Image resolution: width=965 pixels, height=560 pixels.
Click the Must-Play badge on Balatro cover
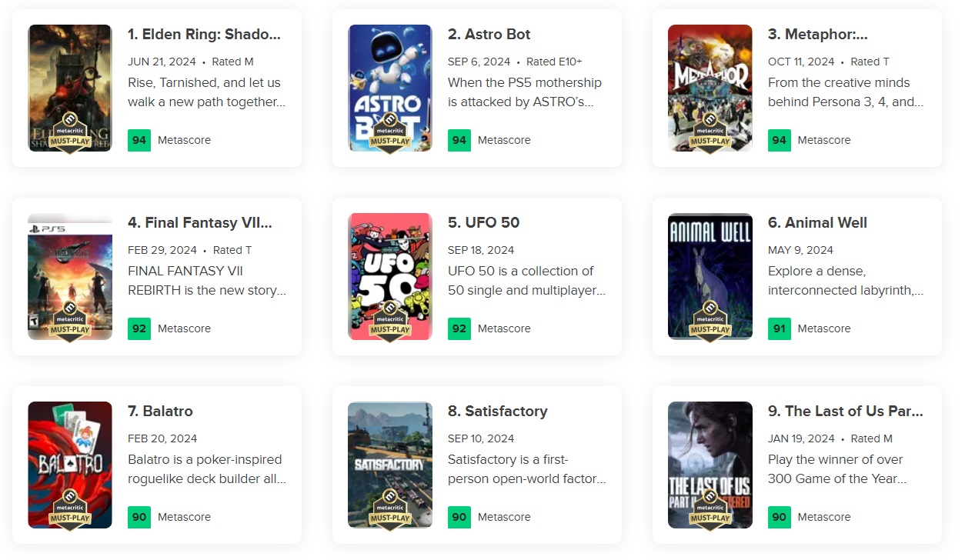click(x=70, y=511)
